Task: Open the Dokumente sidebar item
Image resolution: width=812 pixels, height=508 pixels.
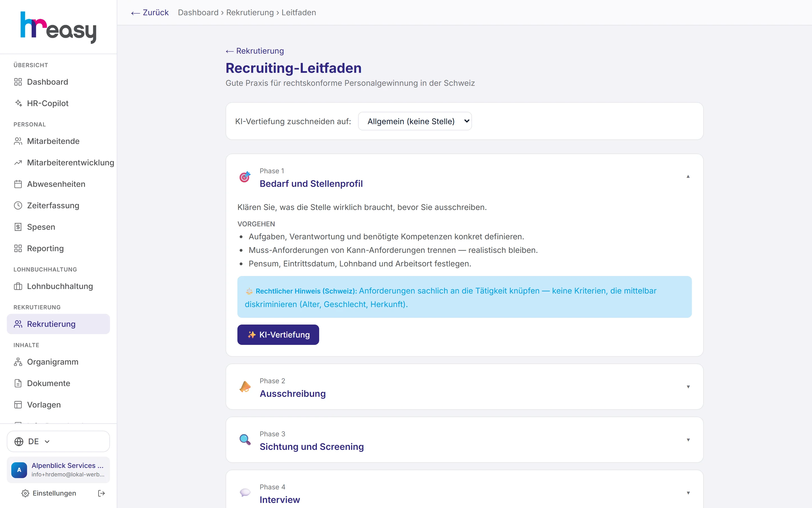Action: (58, 383)
